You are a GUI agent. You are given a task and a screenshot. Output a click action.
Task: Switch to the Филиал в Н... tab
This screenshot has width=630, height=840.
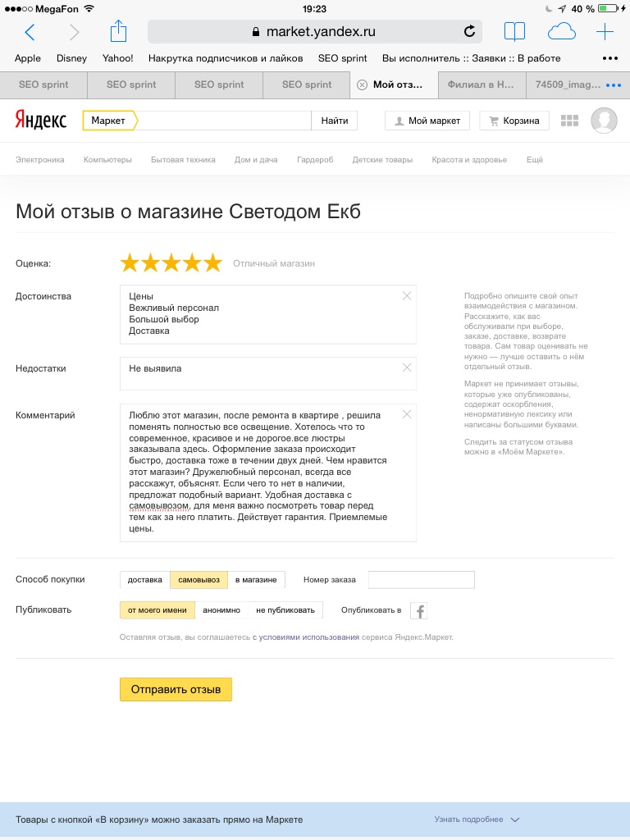pos(482,84)
